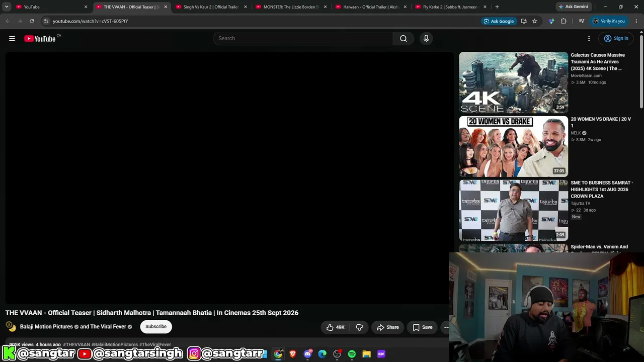Open Chrome from the taskbar

[278, 354]
